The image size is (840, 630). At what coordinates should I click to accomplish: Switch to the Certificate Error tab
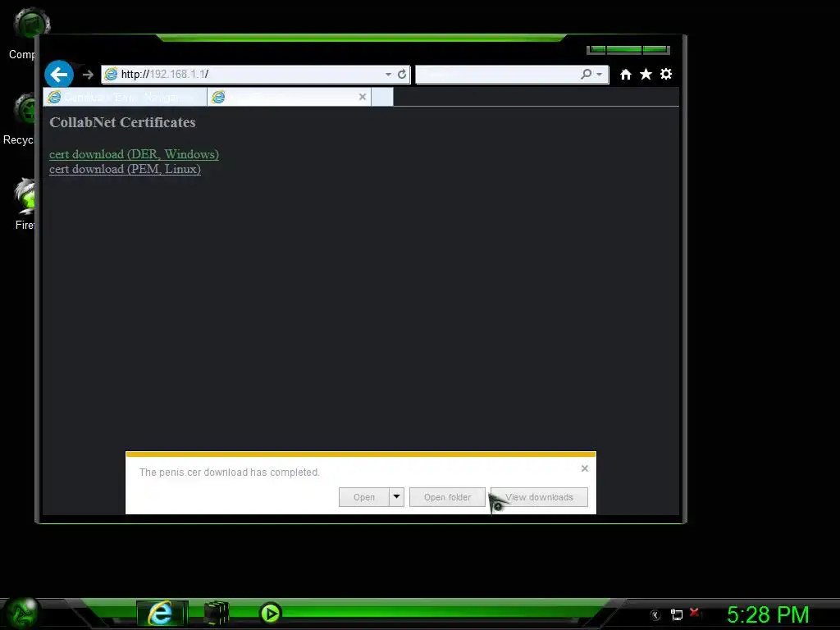click(x=125, y=97)
